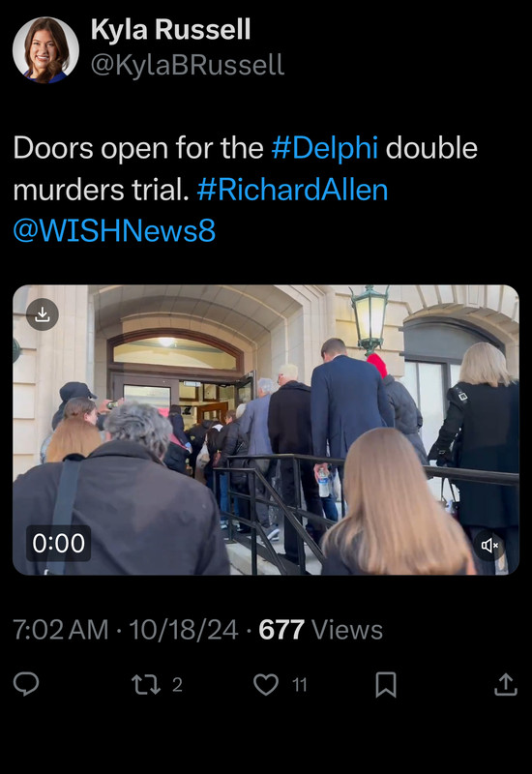This screenshot has height=774, width=532.
Task: Open the @WISHNews8 mention
Action: tap(114, 230)
